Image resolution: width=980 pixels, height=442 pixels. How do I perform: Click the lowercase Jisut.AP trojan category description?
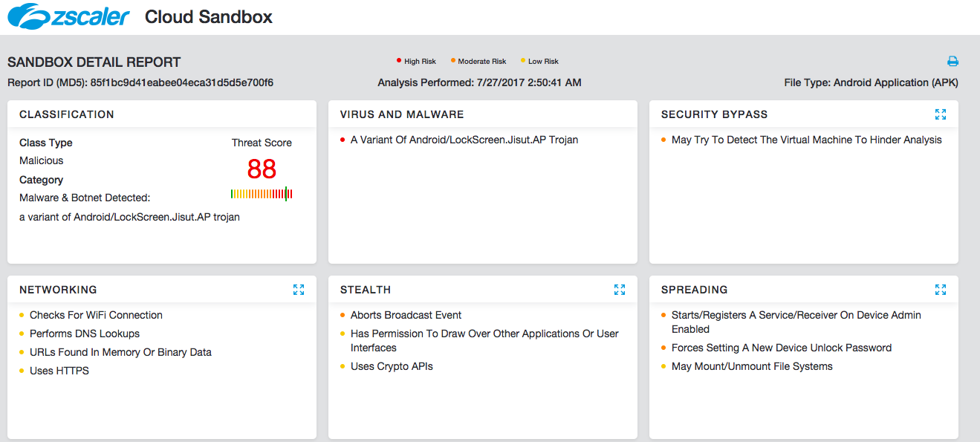129,217
